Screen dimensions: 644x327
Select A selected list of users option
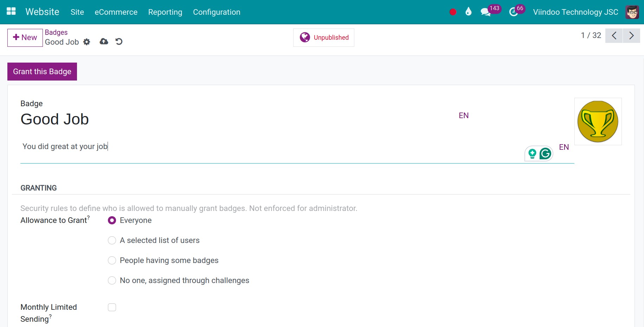(x=112, y=241)
